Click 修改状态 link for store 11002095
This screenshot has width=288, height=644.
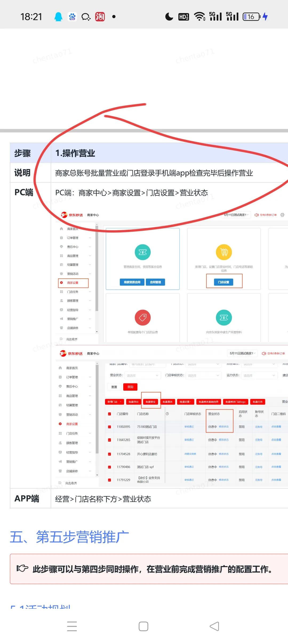point(224,427)
